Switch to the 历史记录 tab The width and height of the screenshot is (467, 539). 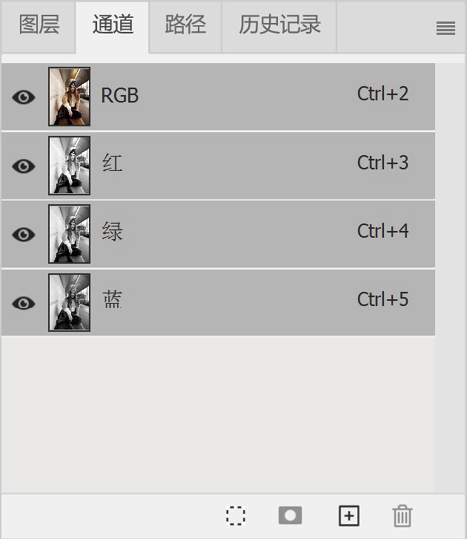[279, 25]
